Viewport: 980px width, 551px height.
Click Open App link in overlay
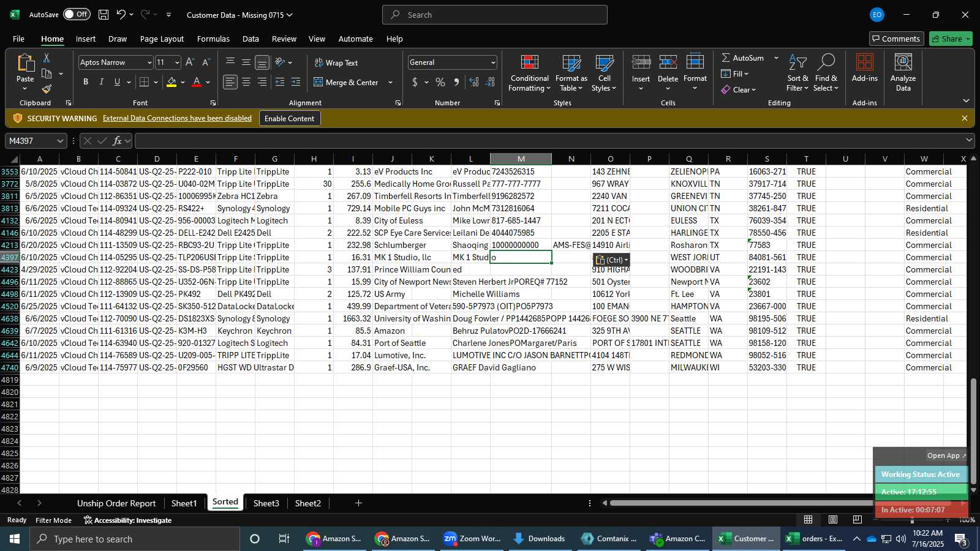946,455
